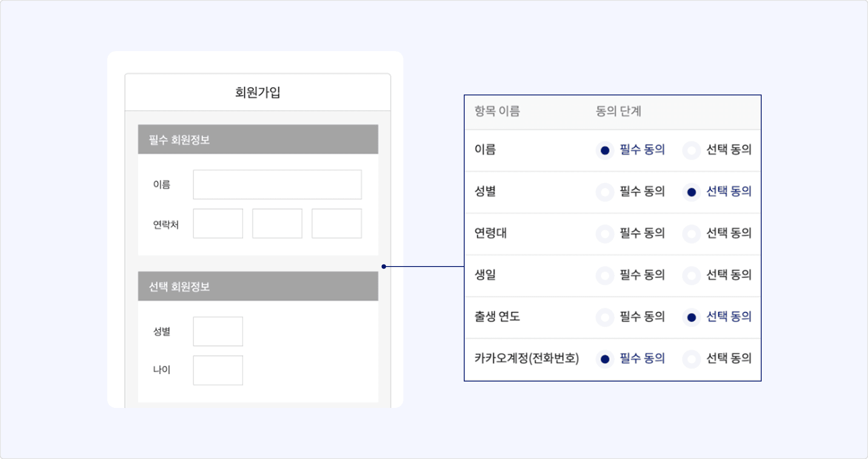
Task: Choose 필수 동의 for 성별
Action: click(605, 192)
